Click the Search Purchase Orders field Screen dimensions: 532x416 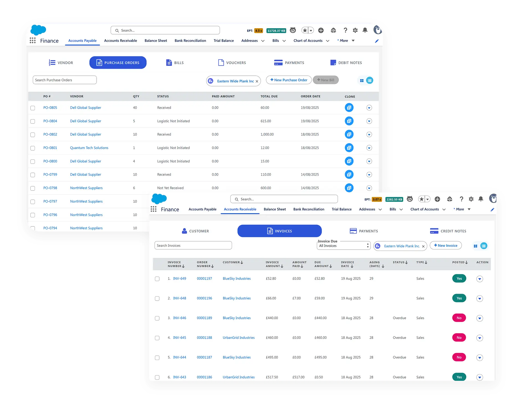click(x=65, y=80)
